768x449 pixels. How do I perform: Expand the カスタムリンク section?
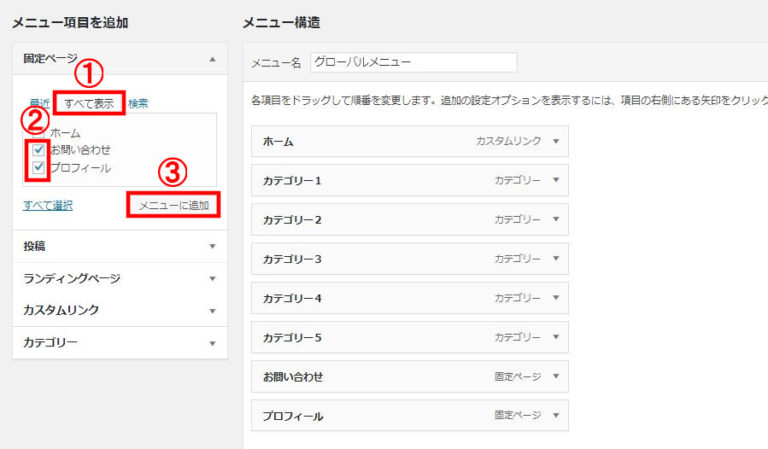212,310
